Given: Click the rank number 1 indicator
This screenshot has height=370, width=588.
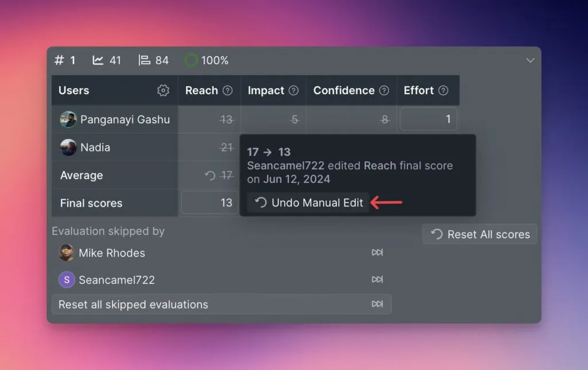Looking at the screenshot, I should [65, 60].
